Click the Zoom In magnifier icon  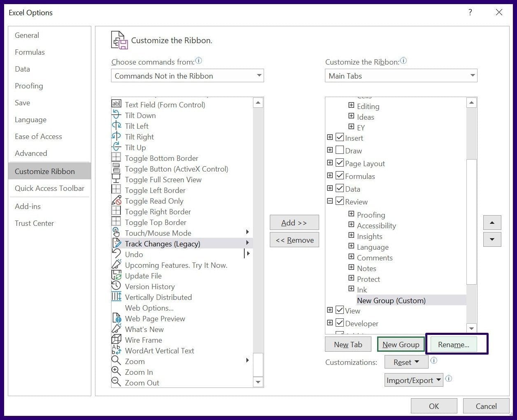[x=116, y=371]
